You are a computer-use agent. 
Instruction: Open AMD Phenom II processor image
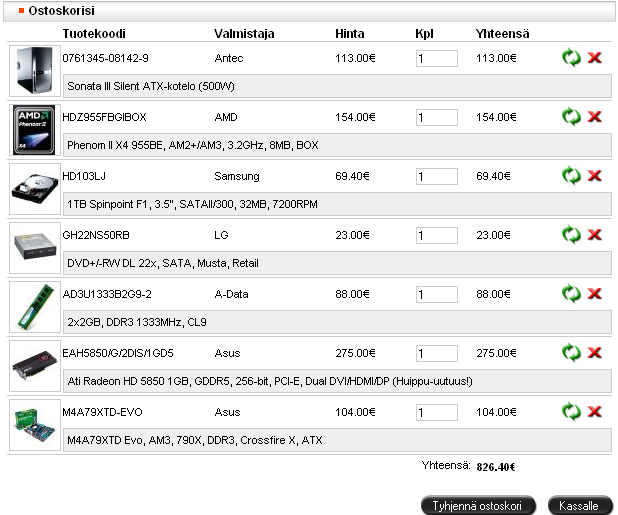[x=35, y=130]
